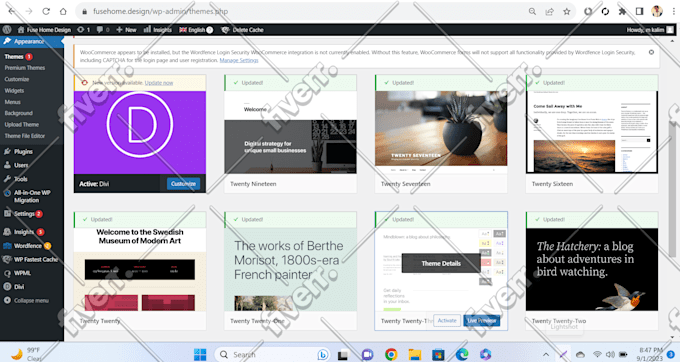This screenshot has height=362, width=680.
Task: Open Theme File Editor in the sidebar
Action: [x=25, y=135]
